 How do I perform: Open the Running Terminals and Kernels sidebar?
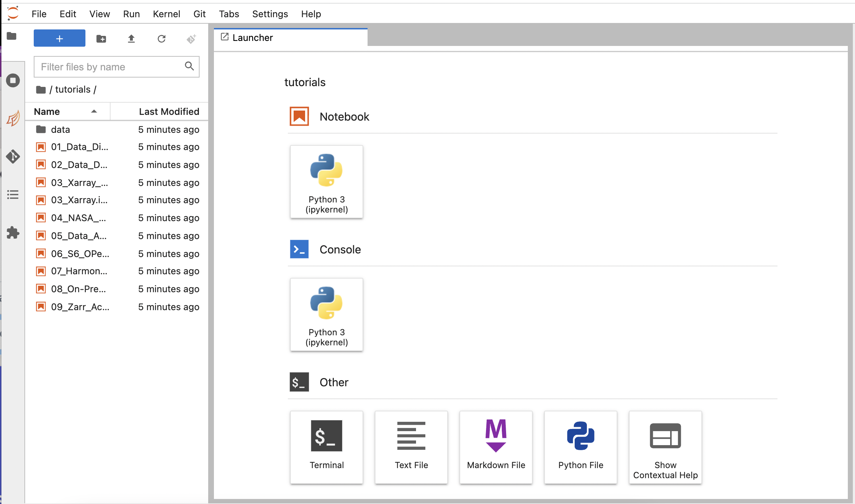click(13, 80)
